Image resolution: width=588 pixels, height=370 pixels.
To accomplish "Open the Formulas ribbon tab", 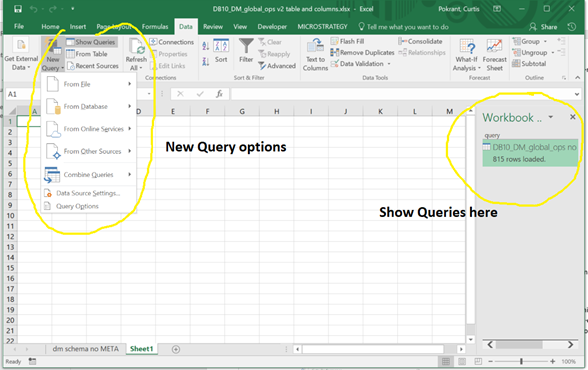I will 155,27.
